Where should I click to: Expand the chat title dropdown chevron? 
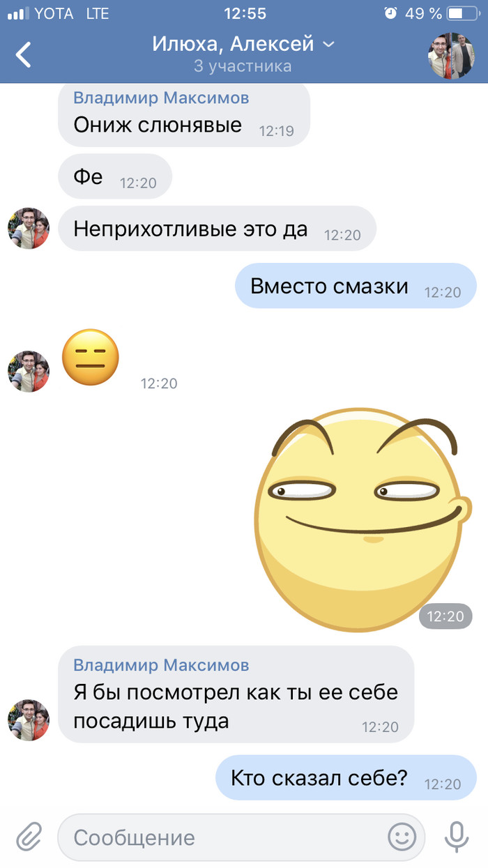[328, 45]
